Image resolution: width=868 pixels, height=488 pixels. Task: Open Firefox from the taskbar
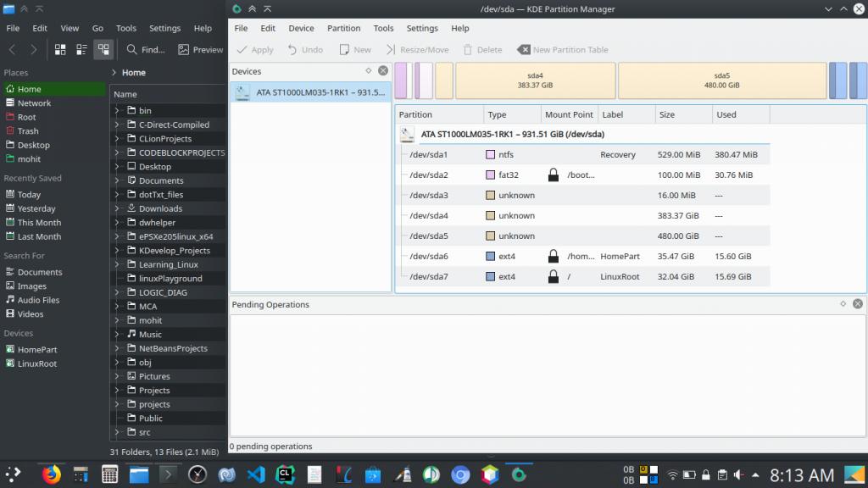coord(52,474)
